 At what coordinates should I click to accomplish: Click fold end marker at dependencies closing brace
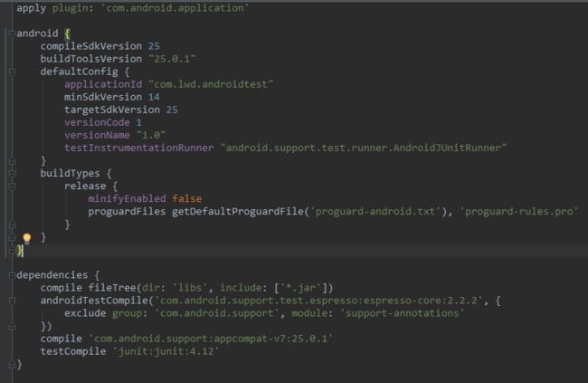(x=12, y=364)
